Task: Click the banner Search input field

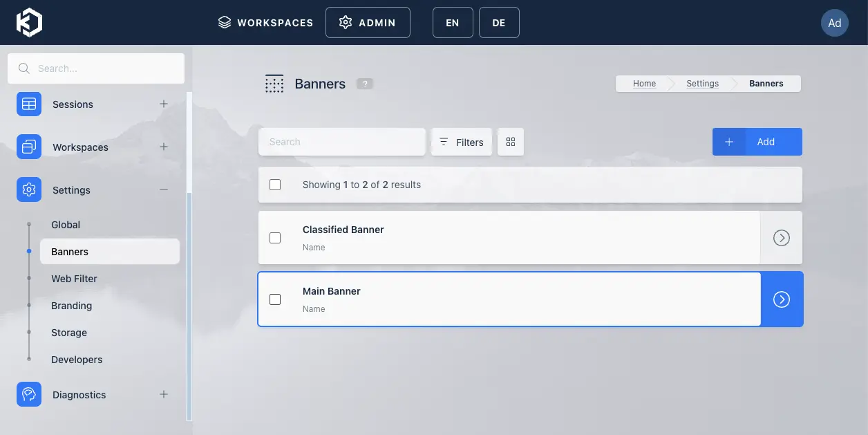Action: [x=342, y=141]
